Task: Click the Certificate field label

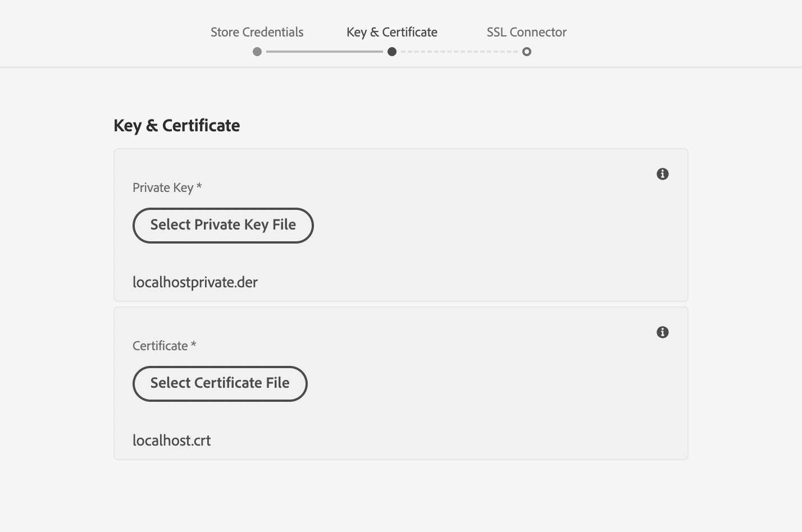Action: pos(160,346)
